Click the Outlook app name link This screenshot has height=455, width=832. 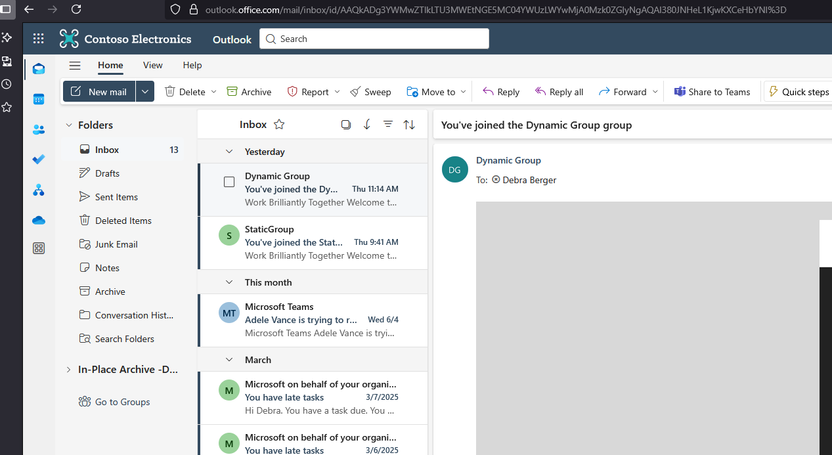pyautogui.click(x=232, y=39)
